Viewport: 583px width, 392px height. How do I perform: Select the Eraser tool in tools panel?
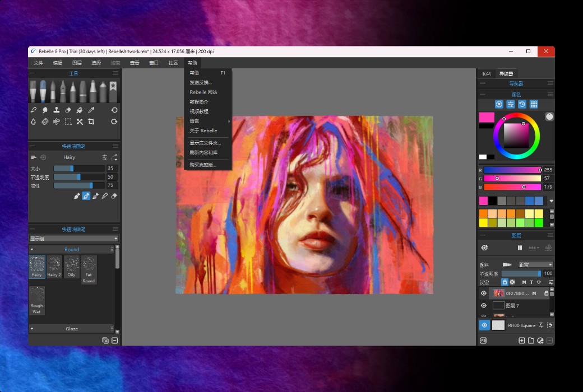click(68, 110)
